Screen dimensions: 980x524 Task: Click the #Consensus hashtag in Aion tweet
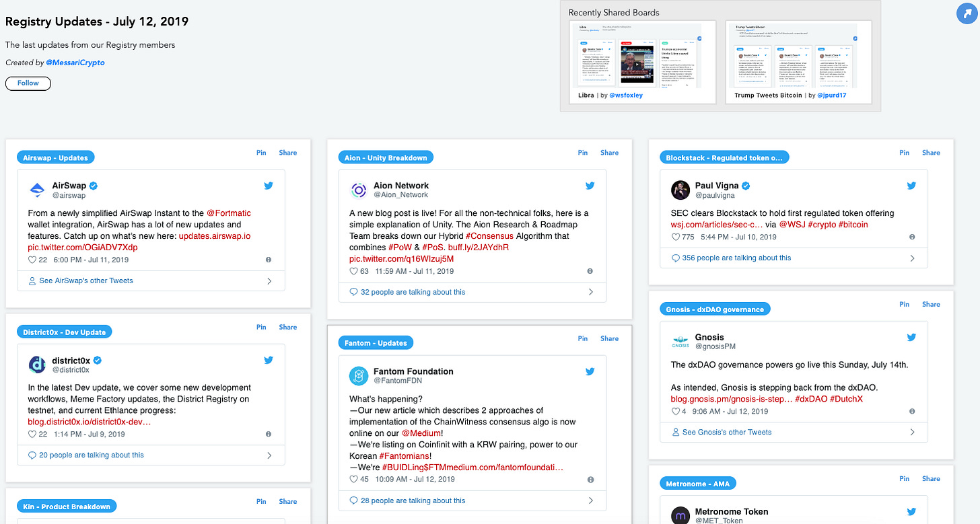(489, 236)
